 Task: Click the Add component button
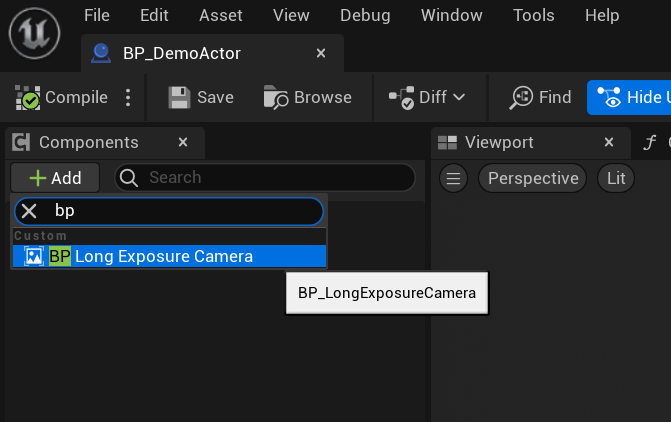55,178
